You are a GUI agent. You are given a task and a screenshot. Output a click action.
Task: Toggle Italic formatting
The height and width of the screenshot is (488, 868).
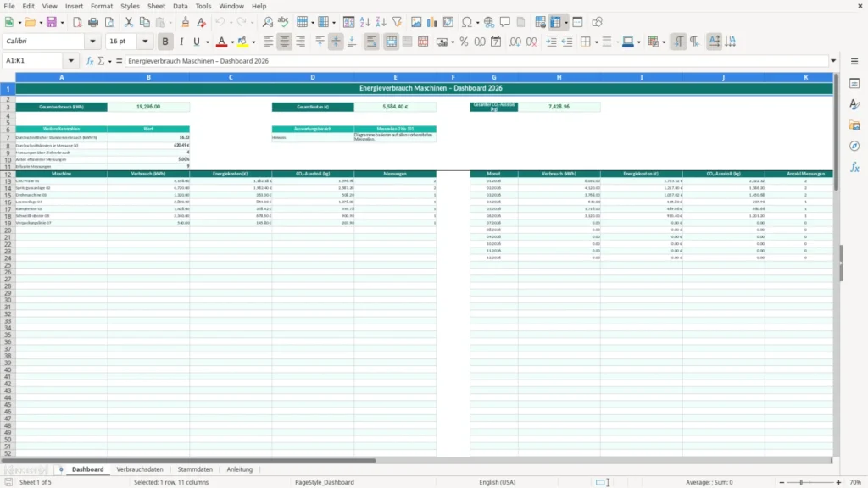181,42
